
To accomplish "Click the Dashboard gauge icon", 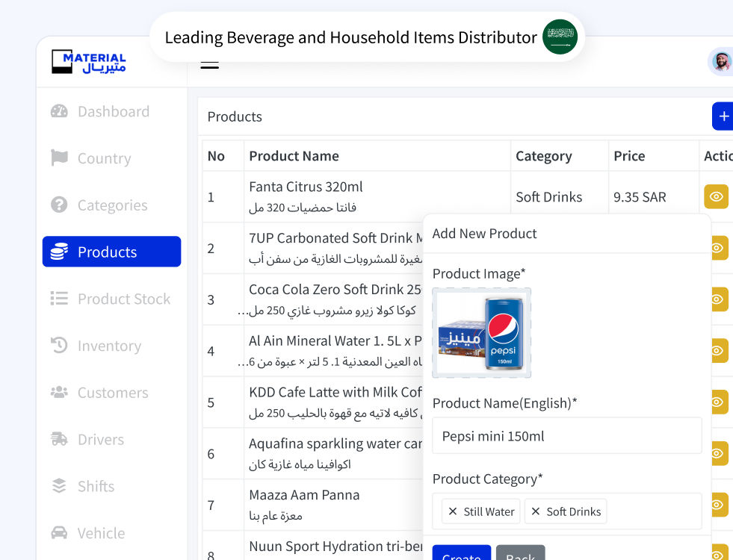I will tap(59, 111).
